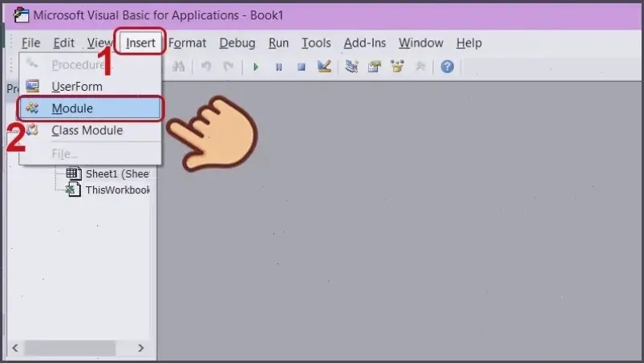Click the Reset stop square icon
The width and height of the screenshot is (644, 363).
coord(301,67)
